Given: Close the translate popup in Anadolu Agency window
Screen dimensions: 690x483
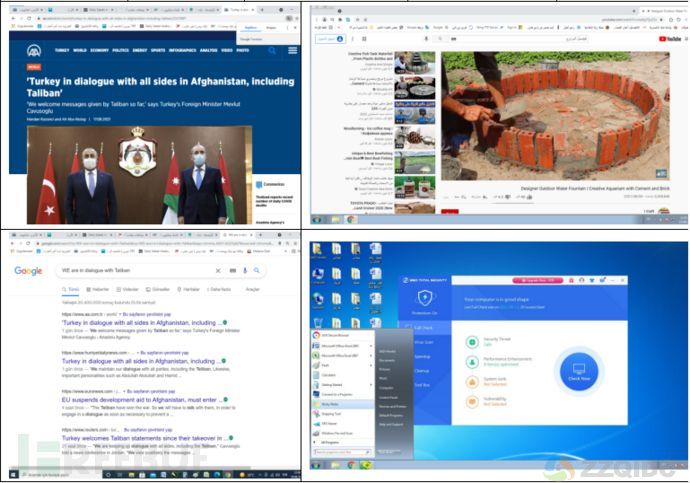Looking at the screenshot, I should pos(295,28).
